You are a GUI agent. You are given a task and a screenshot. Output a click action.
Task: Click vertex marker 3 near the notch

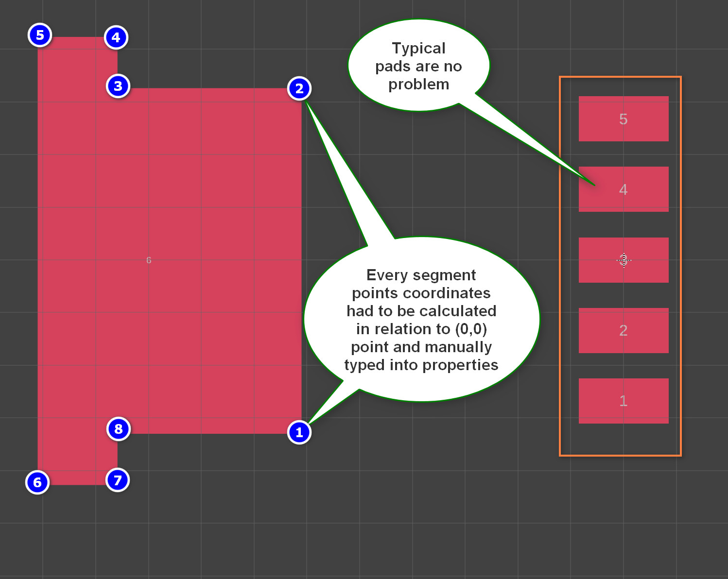[x=118, y=85]
